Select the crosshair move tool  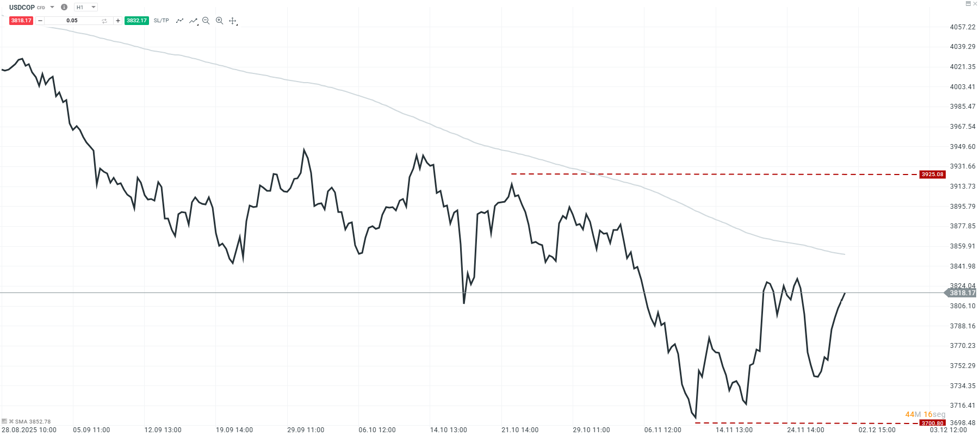click(233, 21)
